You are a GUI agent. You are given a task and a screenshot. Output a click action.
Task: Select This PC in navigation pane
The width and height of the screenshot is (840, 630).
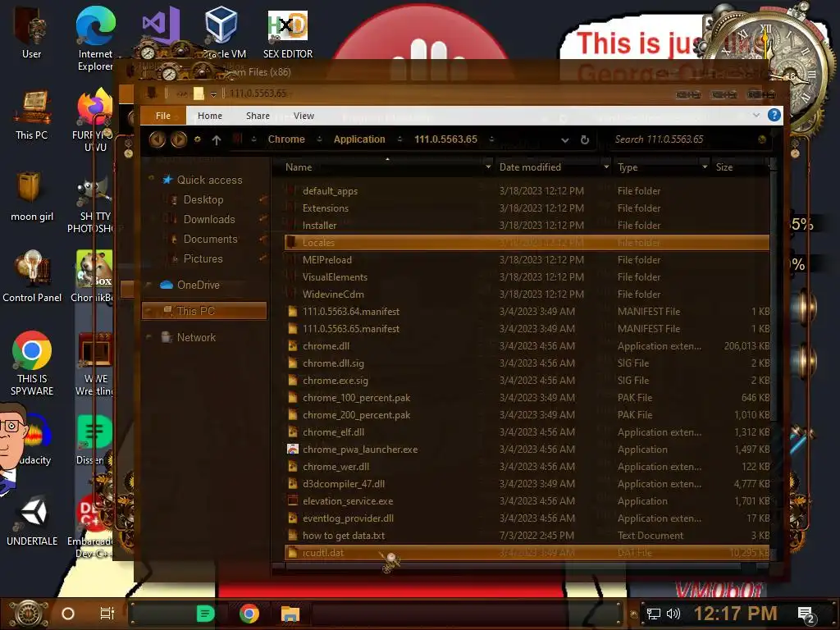[204, 311]
